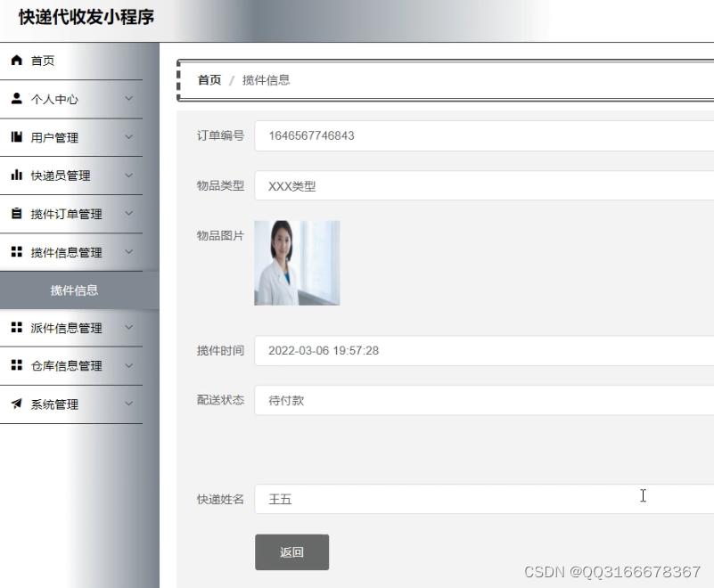Select the 个人中心 person icon
This screenshot has width=714, height=588.
(15, 99)
